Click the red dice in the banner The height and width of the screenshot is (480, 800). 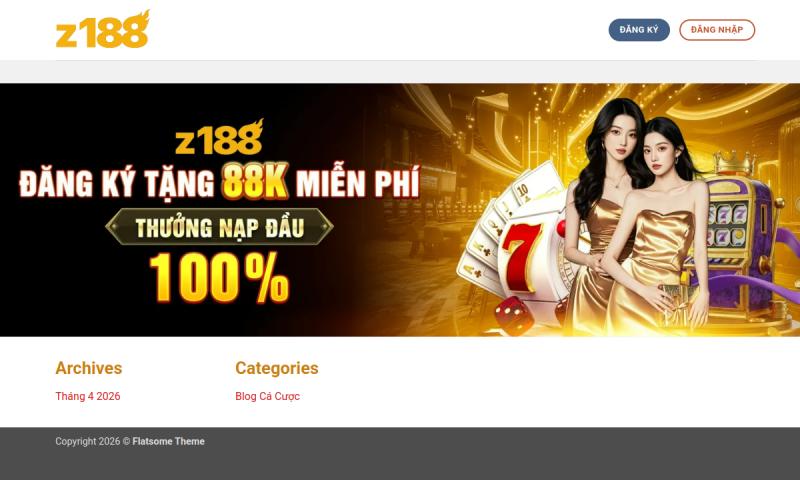pyautogui.click(x=514, y=315)
